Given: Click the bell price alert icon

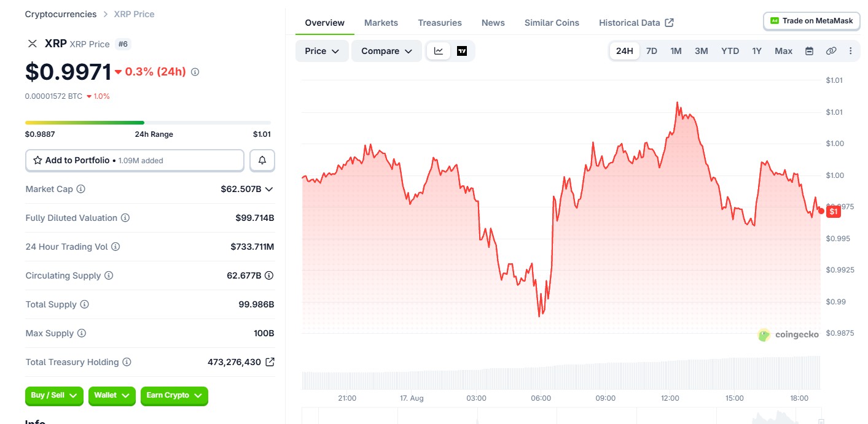Looking at the screenshot, I should 262,160.
